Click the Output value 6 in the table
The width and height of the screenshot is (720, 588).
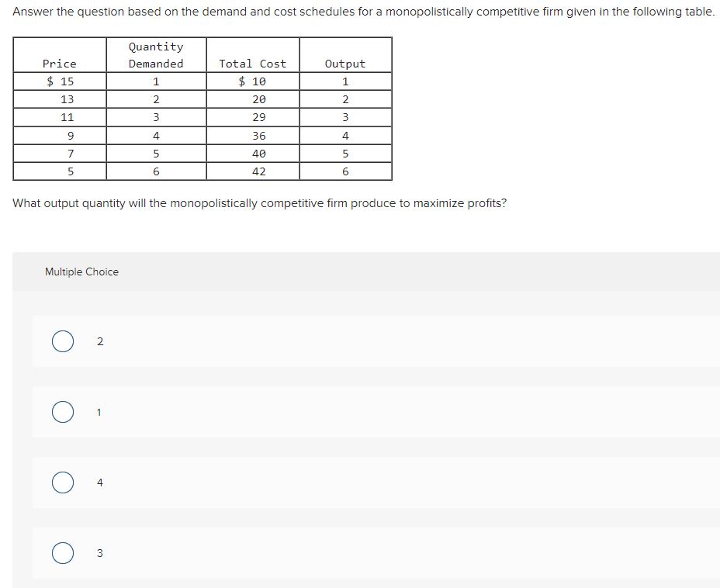click(344, 171)
